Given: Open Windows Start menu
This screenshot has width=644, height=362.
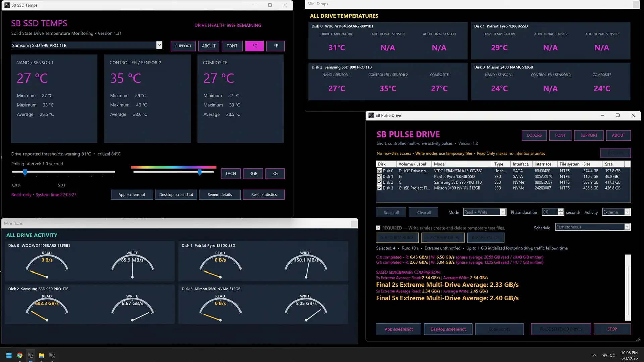Looking at the screenshot, I should coord(9,355).
